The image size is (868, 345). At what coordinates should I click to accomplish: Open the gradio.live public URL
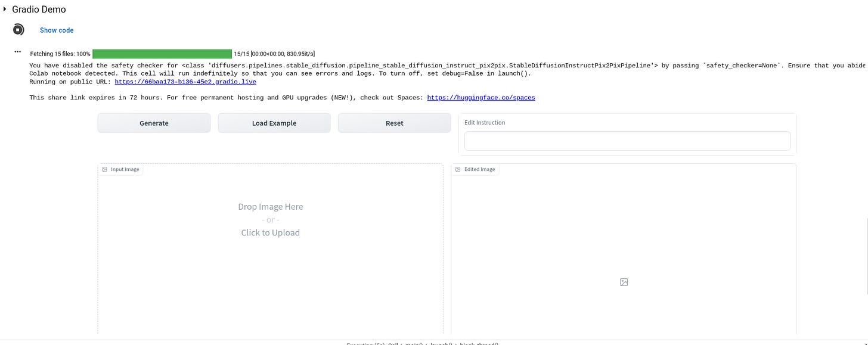(x=185, y=82)
